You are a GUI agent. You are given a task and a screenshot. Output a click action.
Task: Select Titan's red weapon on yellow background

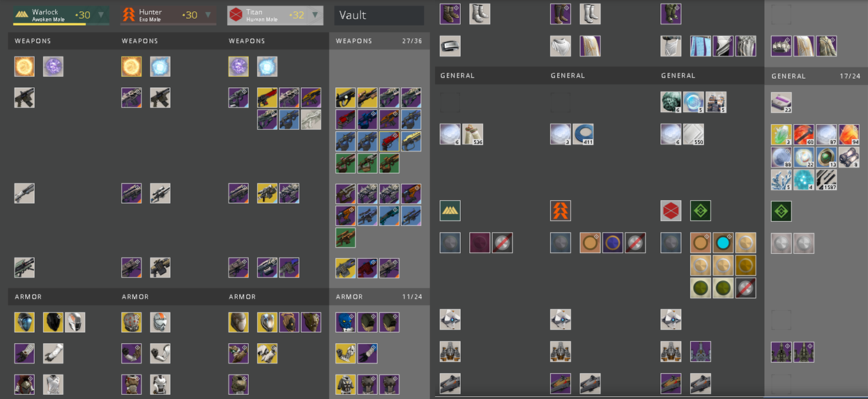[x=267, y=98]
